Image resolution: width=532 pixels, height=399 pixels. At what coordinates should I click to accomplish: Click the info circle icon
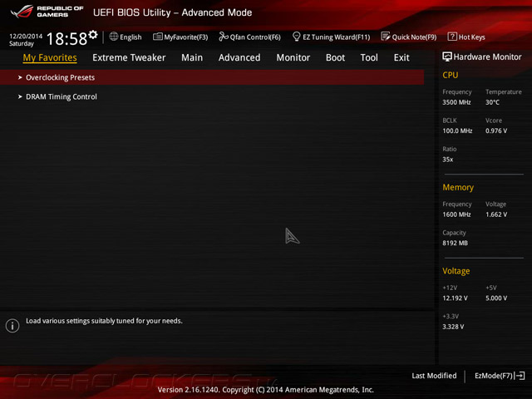pyautogui.click(x=12, y=326)
